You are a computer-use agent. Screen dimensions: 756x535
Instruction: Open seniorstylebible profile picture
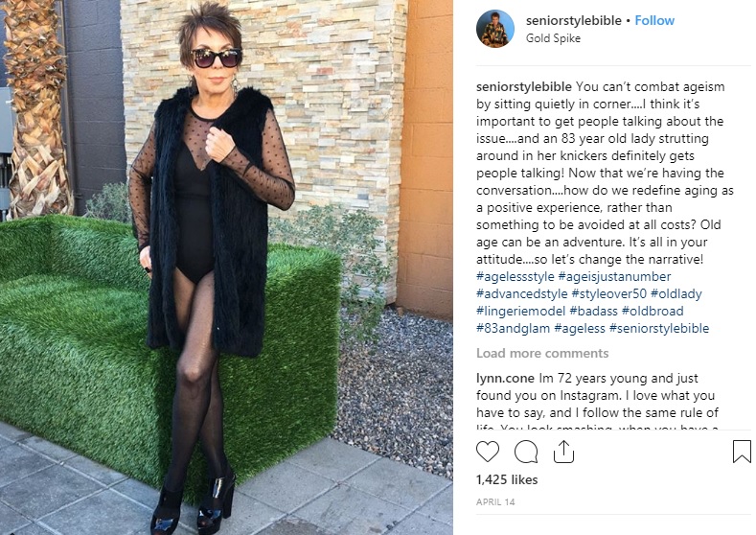495,29
